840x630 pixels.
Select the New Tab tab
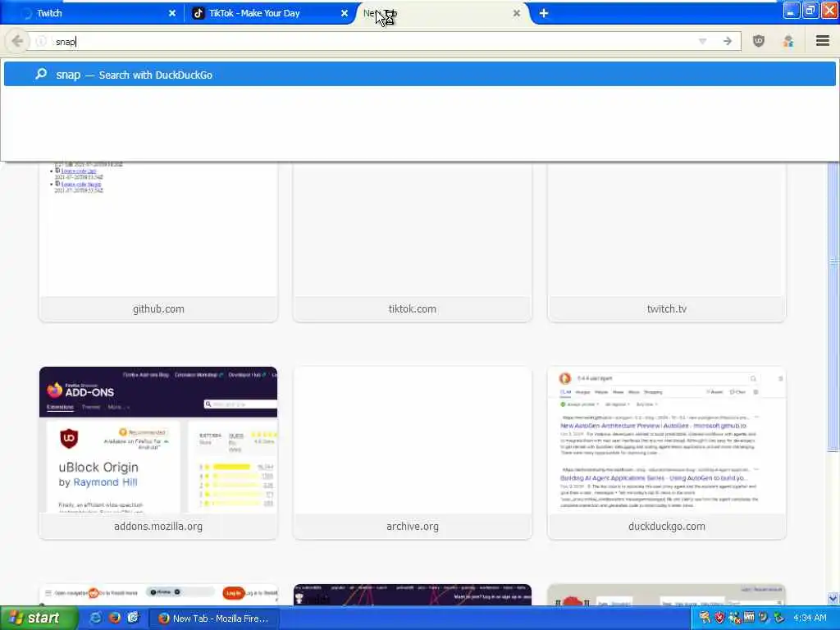440,13
